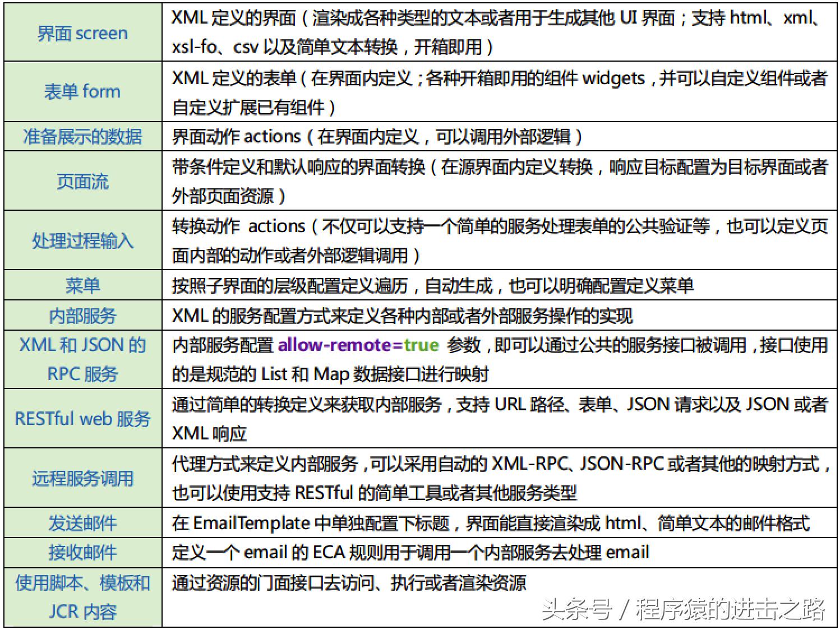840x630 pixels.
Task: Click the 菜单 row header cell
Action: 82,286
